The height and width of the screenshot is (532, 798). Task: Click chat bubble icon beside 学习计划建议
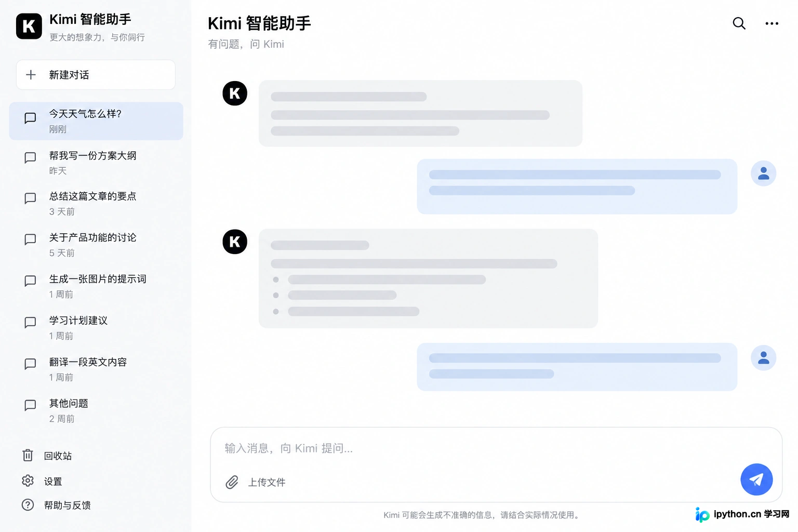[x=30, y=322]
